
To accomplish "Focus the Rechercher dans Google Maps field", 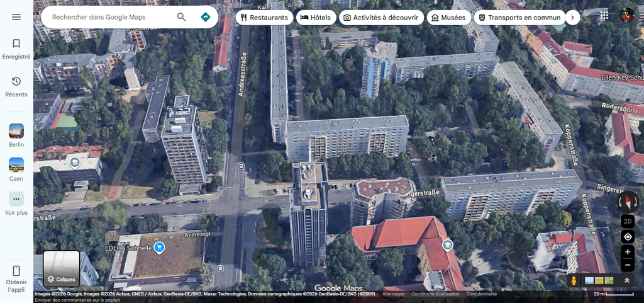I will click(x=110, y=17).
